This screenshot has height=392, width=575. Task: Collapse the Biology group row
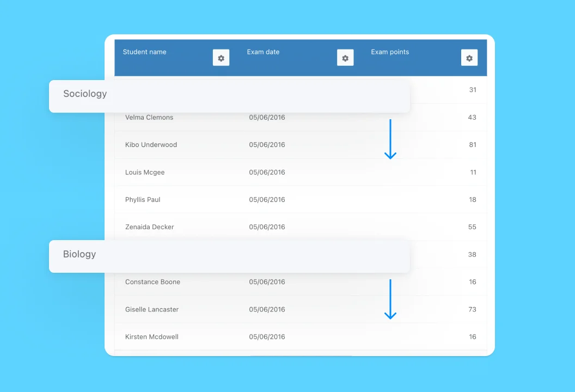[x=79, y=254]
